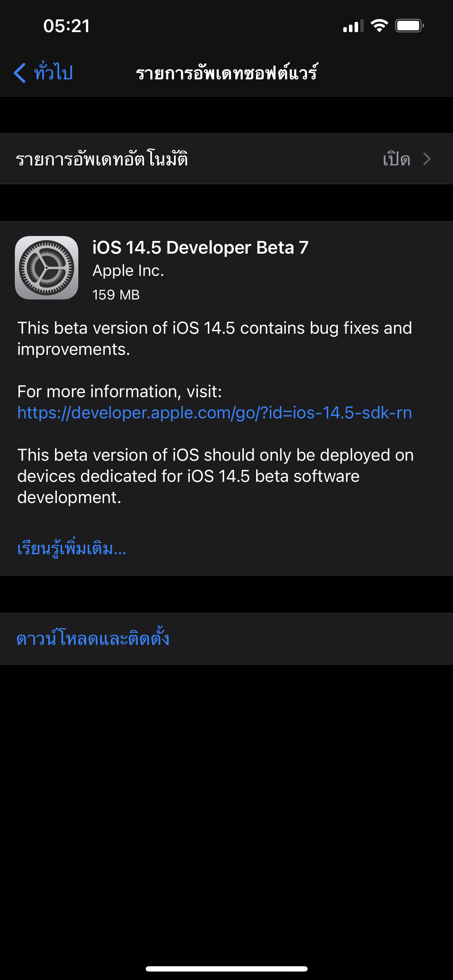Screen dimensions: 453x980
Task: Tap the iOS 14.5 Developer Beta 7 title
Action: coord(200,247)
